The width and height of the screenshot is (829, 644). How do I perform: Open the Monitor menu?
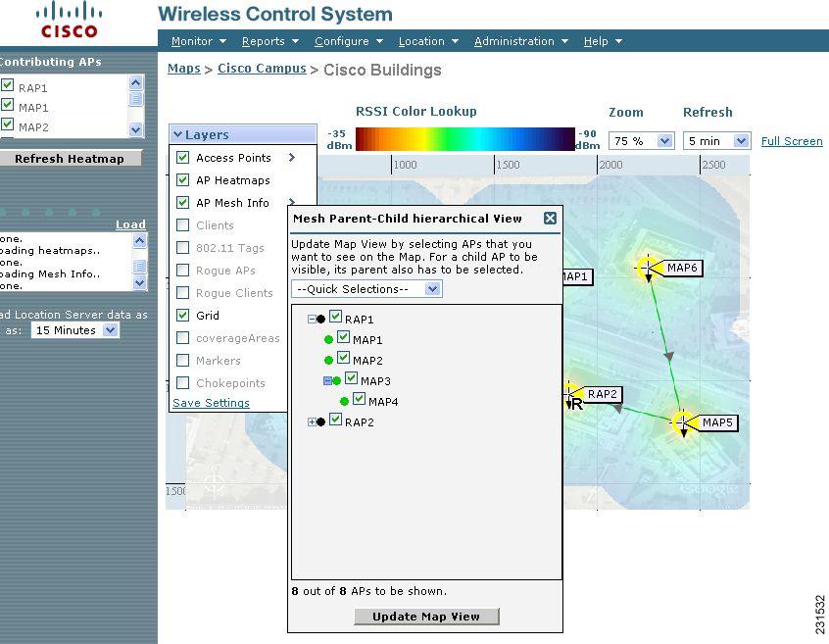coord(199,41)
